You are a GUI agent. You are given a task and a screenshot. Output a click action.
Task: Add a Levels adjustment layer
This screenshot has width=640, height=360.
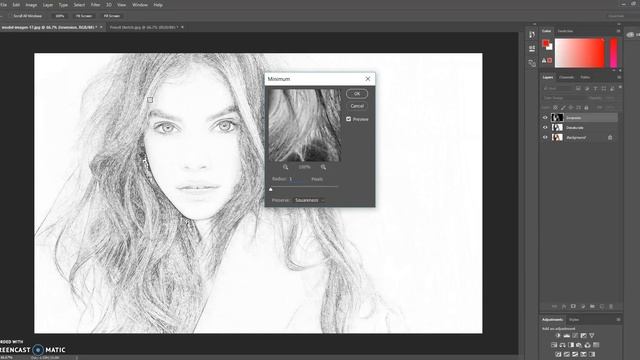[x=567, y=336]
